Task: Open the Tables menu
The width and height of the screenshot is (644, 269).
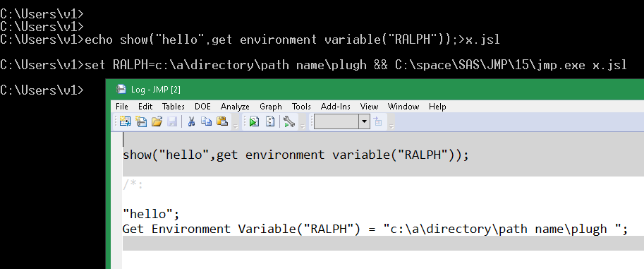Action: 174,107
